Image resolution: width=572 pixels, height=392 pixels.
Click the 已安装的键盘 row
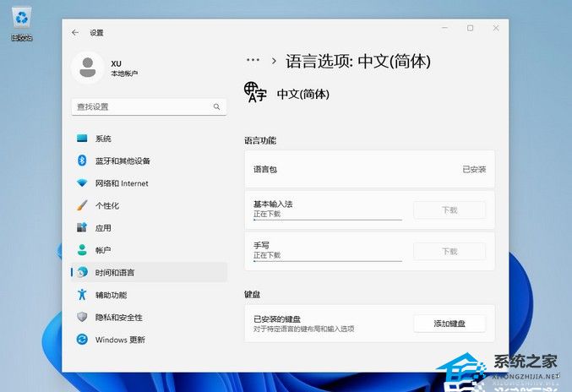coord(369,324)
